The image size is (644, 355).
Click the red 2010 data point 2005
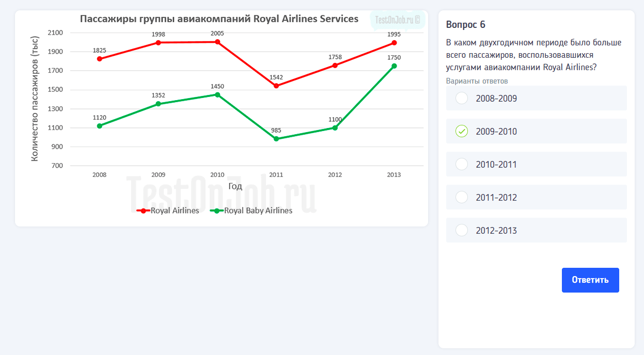point(217,42)
